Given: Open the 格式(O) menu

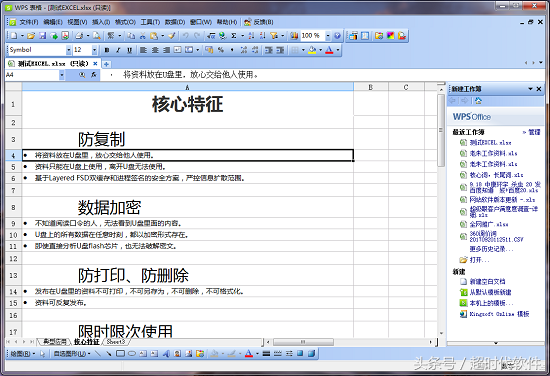Looking at the screenshot, I should pos(125,22).
